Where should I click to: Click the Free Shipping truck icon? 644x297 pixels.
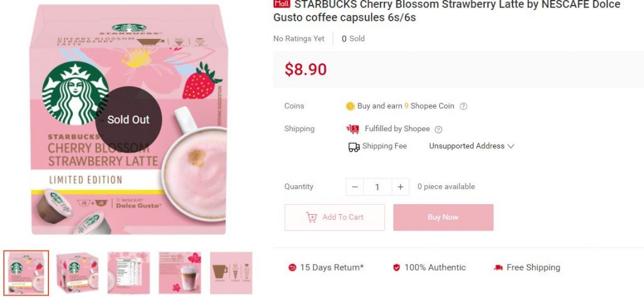coord(498,267)
